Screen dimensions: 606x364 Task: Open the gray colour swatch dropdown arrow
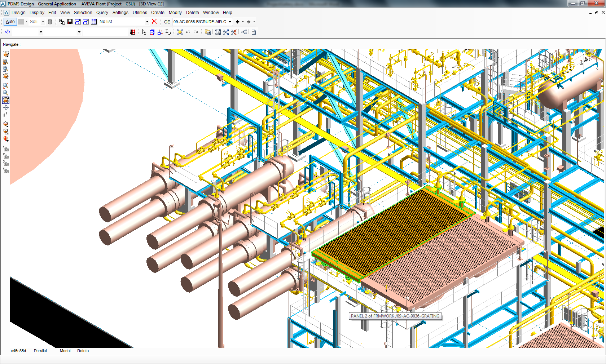point(26,22)
